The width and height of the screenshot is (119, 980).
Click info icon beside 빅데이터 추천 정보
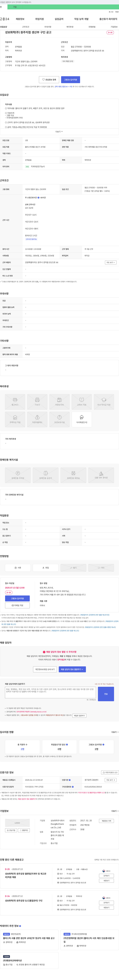pyautogui.click(x=20, y=926)
